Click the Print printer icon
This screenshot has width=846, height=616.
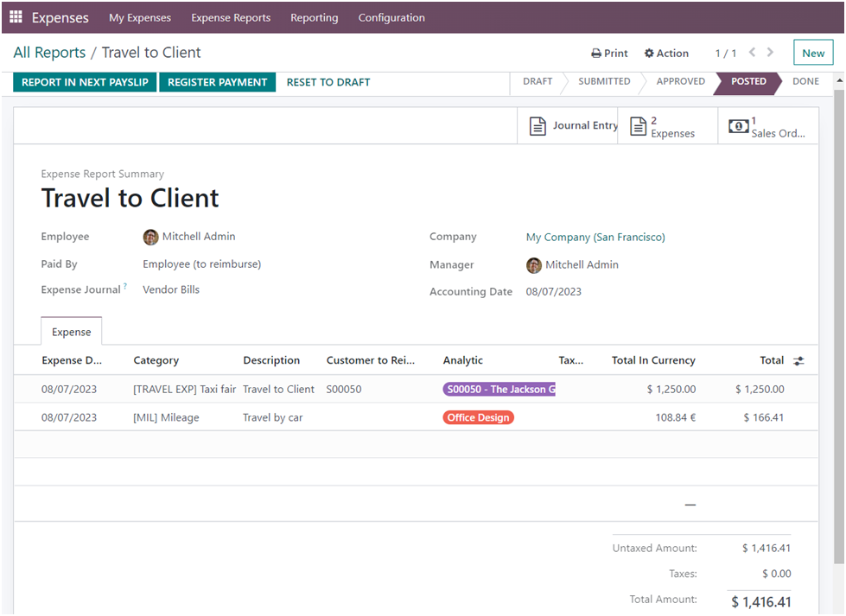(596, 54)
